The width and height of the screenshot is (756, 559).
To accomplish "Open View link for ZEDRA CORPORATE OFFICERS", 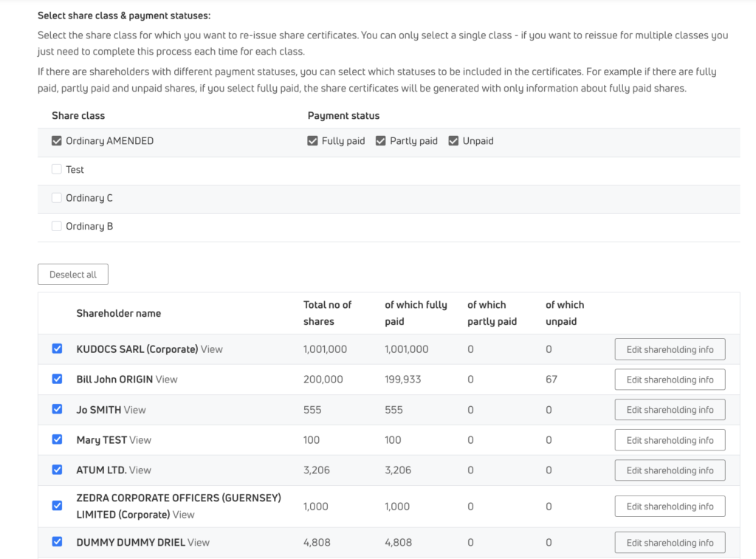I will (x=184, y=515).
